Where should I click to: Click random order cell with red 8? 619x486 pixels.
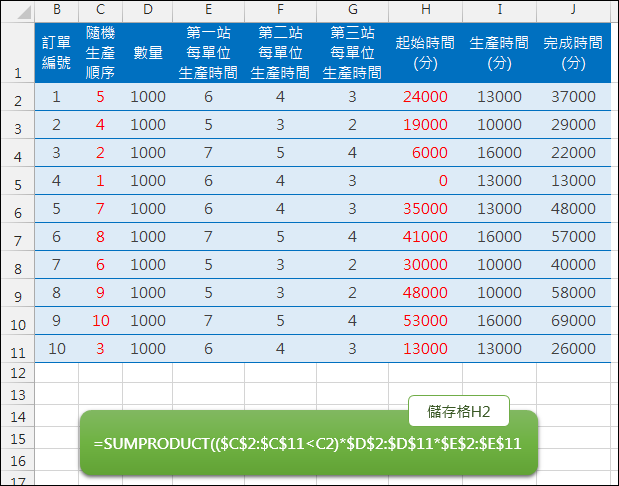100,237
